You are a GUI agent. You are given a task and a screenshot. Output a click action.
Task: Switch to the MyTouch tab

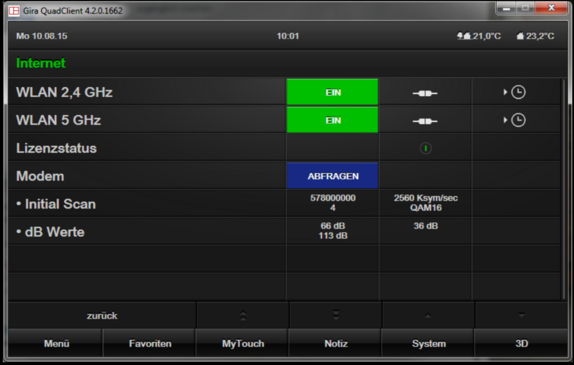243,343
